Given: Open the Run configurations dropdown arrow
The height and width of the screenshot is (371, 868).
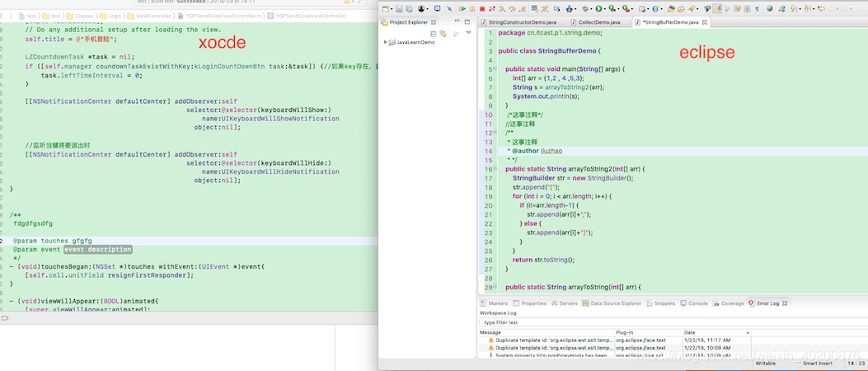Looking at the screenshot, I should [605, 9].
